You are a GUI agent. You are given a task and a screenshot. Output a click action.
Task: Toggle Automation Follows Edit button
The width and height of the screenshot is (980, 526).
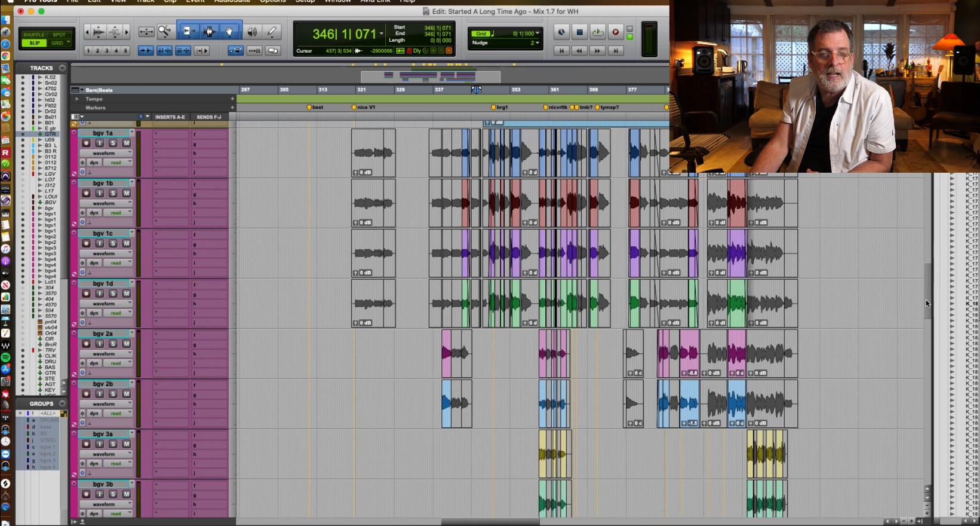tap(236, 50)
